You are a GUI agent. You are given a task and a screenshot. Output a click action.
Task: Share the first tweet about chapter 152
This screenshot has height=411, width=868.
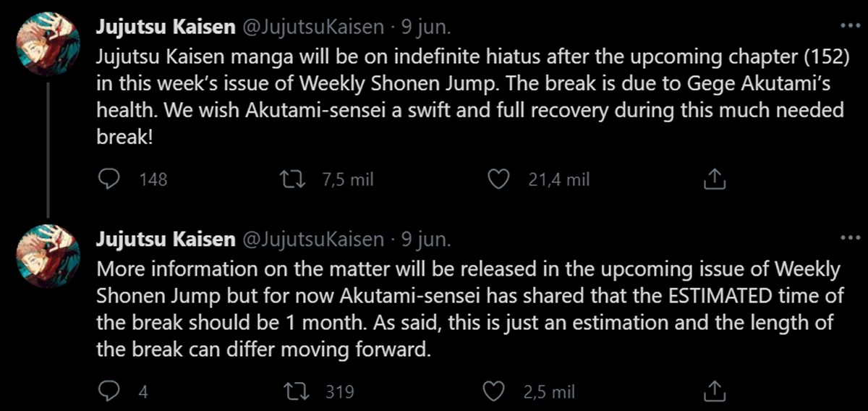click(711, 179)
